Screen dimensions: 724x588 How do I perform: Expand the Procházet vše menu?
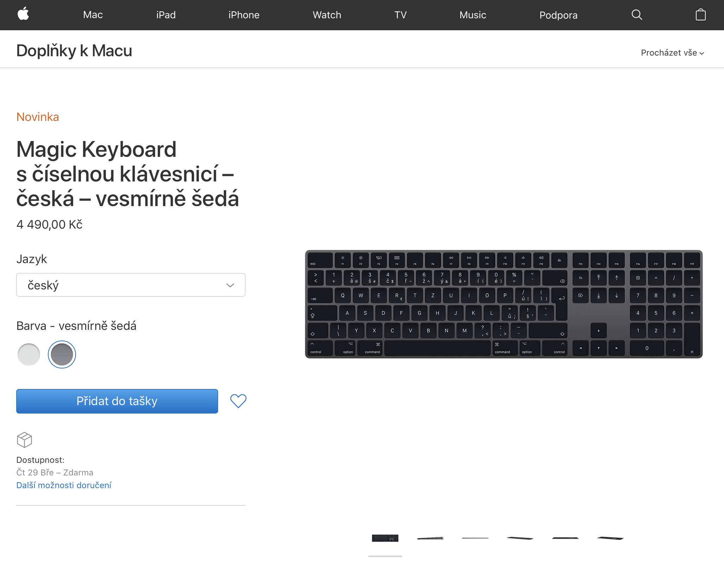672,53
